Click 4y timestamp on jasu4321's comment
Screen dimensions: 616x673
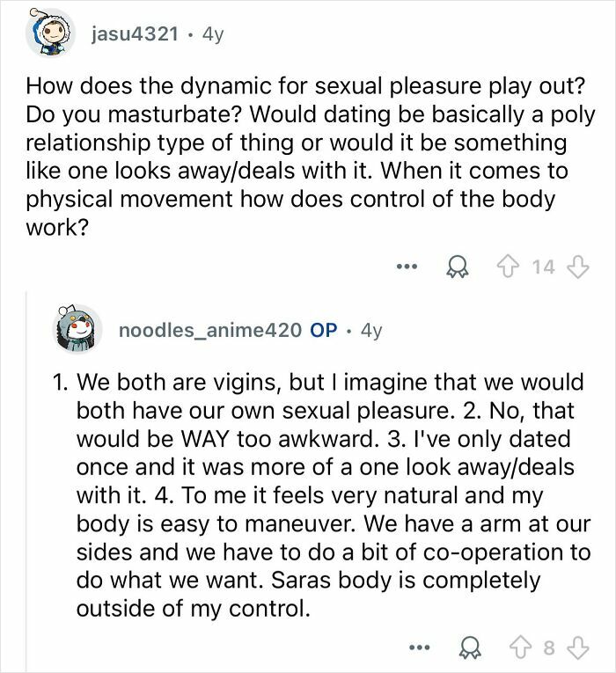click(213, 34)
